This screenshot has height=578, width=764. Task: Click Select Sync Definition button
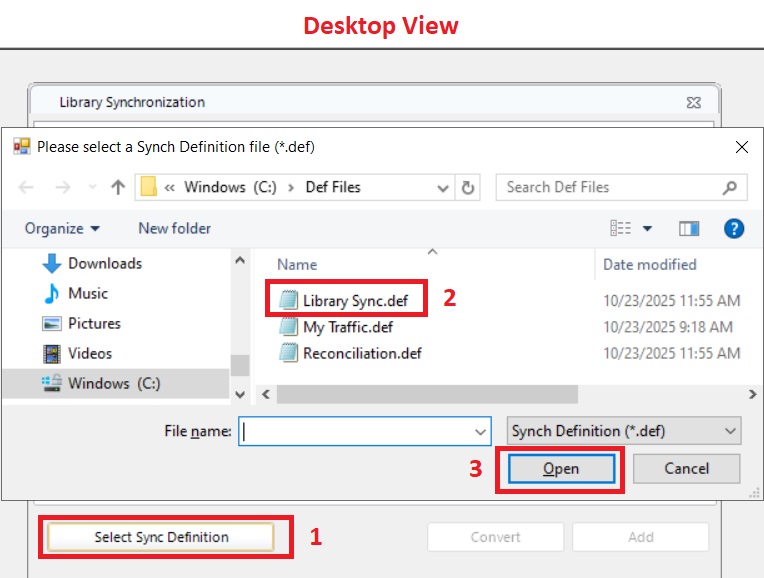pos(161,537)
